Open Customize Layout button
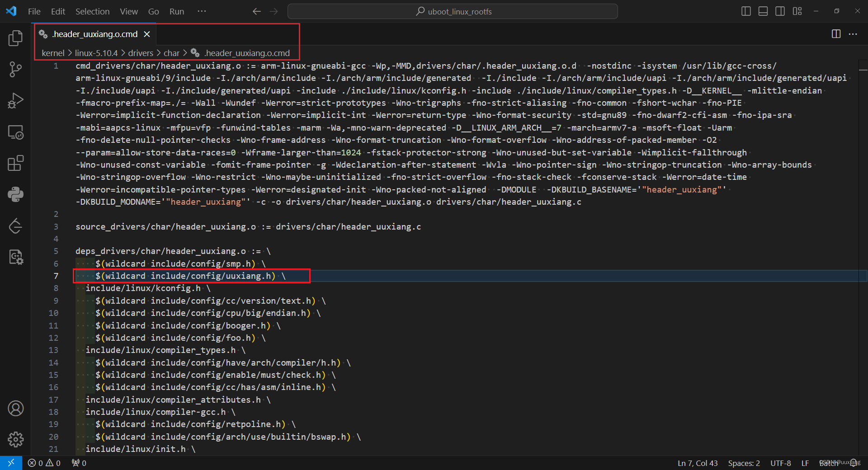 [x=797, y=11]
